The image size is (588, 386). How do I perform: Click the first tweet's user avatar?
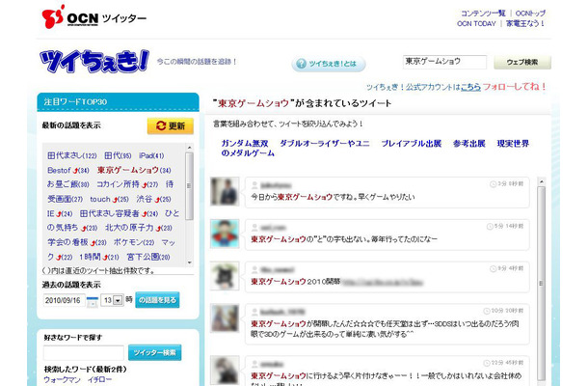coord(225,189)
